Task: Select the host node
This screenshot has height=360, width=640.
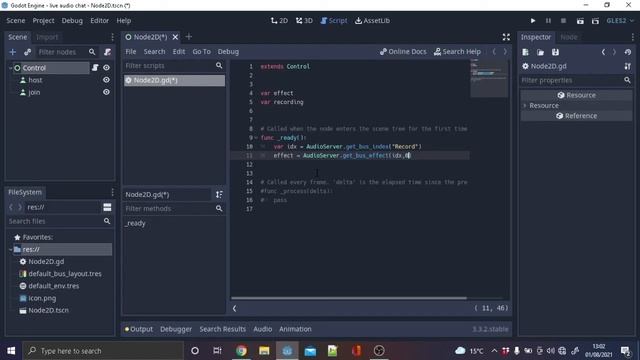Action: click(x=35, y=80)
